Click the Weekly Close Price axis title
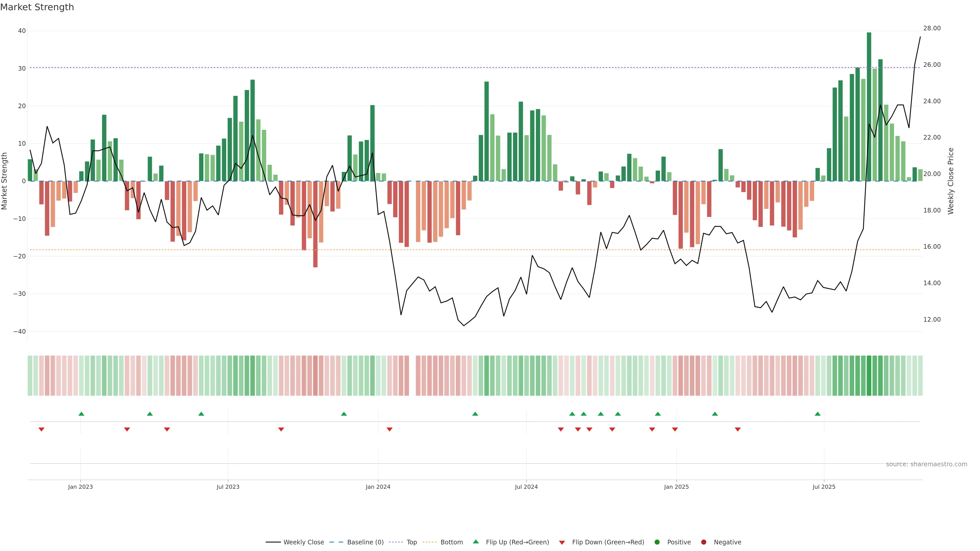The width and height of the screenshot is (980, 551). 951,181
